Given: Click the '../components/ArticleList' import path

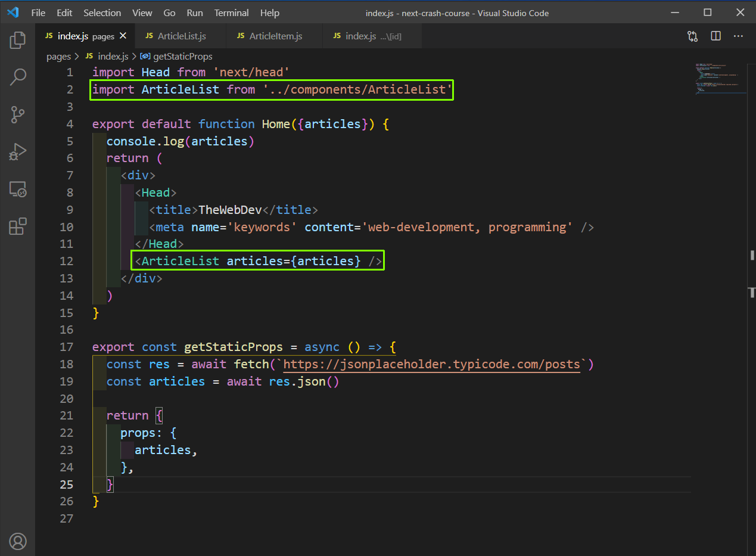Looking at the screenshot, I should tap(357, 89).
